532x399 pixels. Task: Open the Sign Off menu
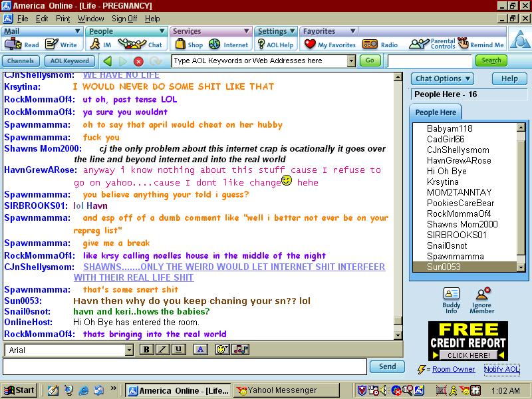tap(124, 19)
